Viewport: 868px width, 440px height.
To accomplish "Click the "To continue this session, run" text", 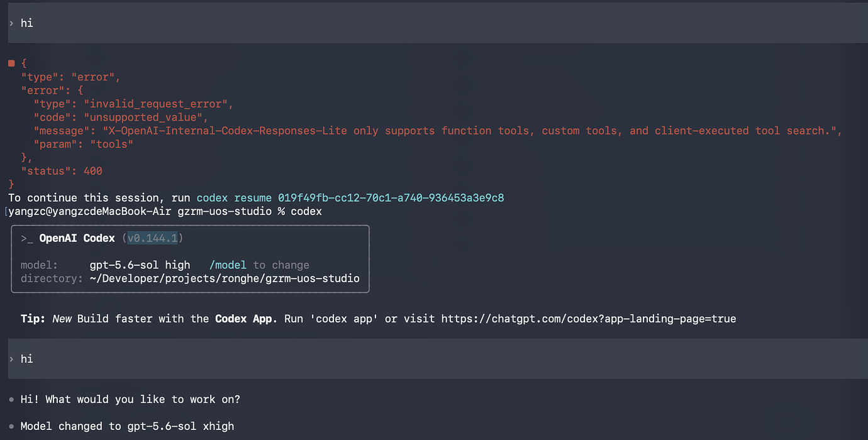I will point(99,198).
